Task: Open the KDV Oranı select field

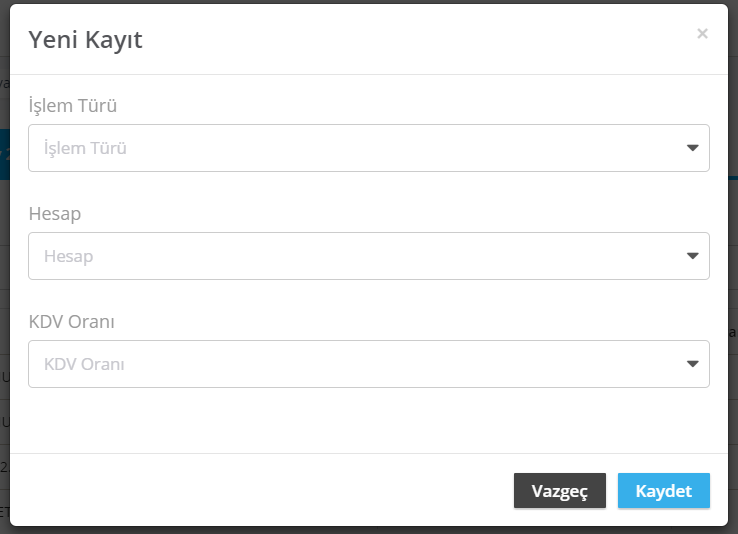Action: click(369, 364)
